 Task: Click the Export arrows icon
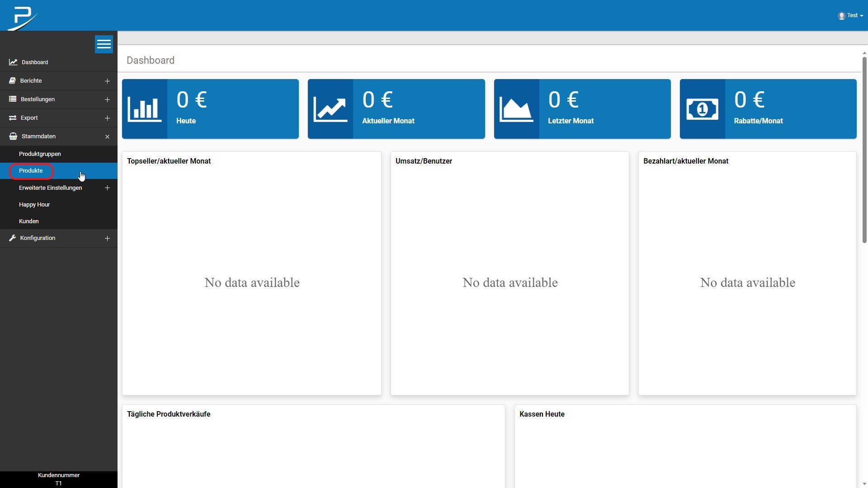click(x=13, y=118)
